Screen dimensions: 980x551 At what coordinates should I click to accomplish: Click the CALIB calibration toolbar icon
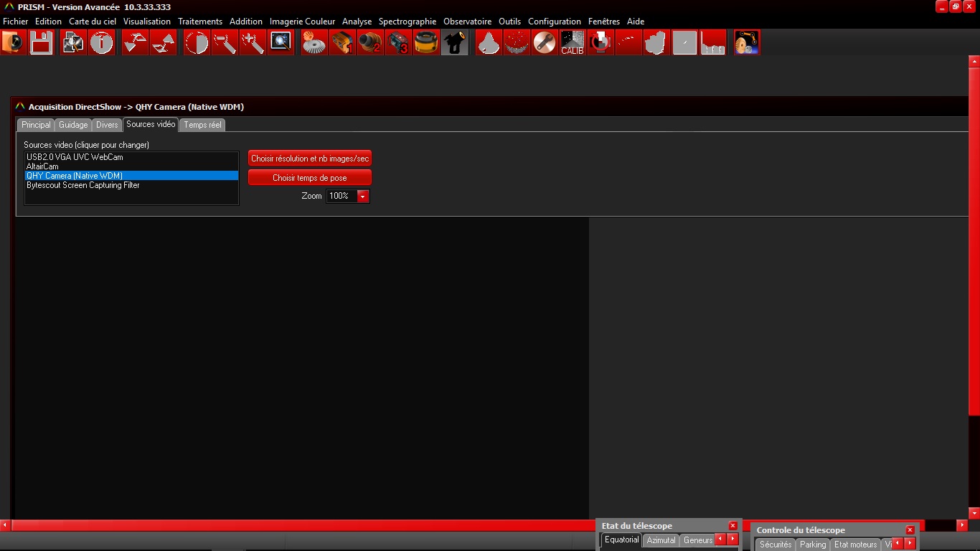click(x=572, y=43)
